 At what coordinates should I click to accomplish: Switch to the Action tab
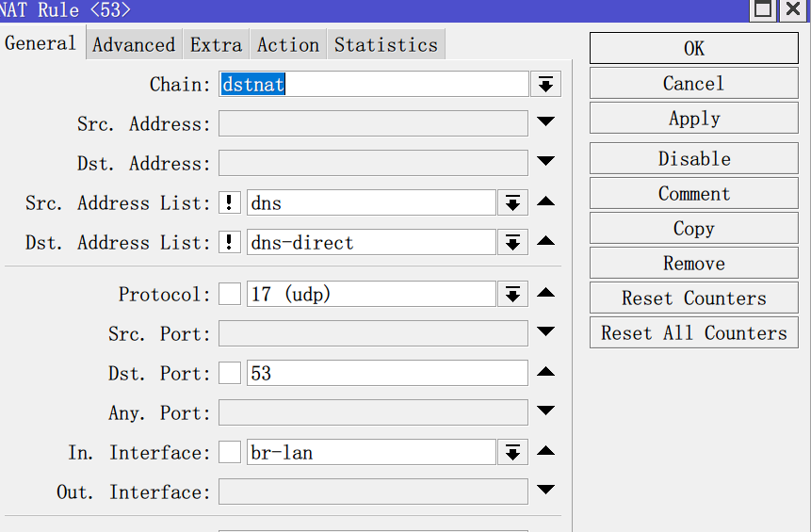pyautogui.click(x=287, y=44)
